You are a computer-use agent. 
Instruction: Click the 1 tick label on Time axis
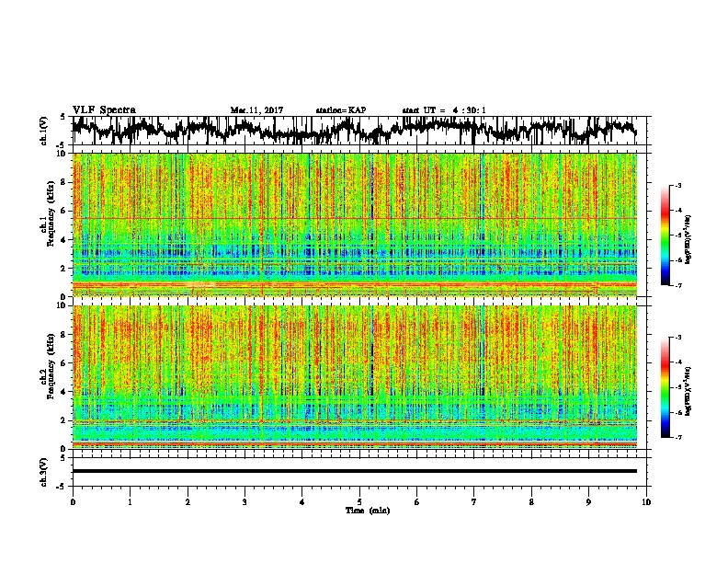click(130, 502)
